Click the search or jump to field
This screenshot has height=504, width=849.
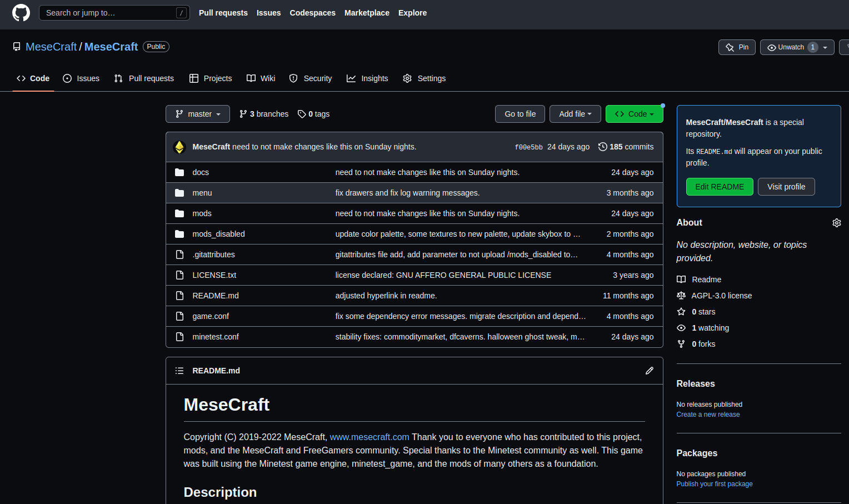(114, 13)
